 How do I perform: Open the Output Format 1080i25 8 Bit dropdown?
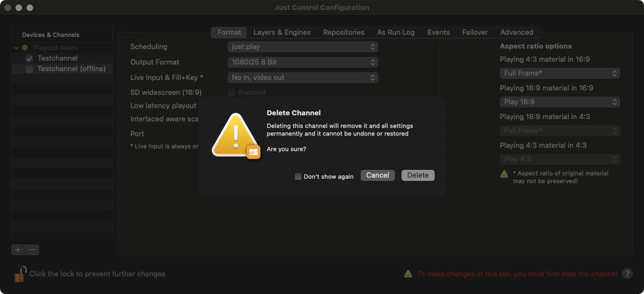point(303,62)
